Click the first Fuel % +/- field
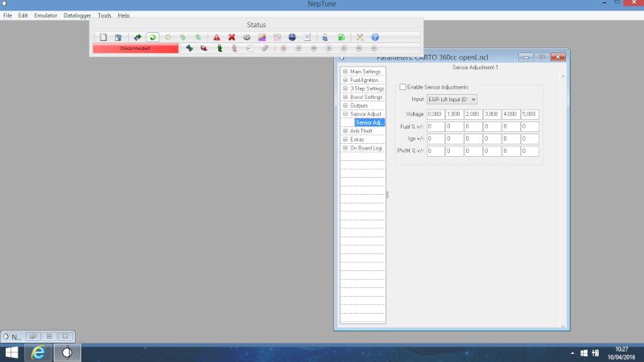The image size is (644, 362). pos(436,126)
